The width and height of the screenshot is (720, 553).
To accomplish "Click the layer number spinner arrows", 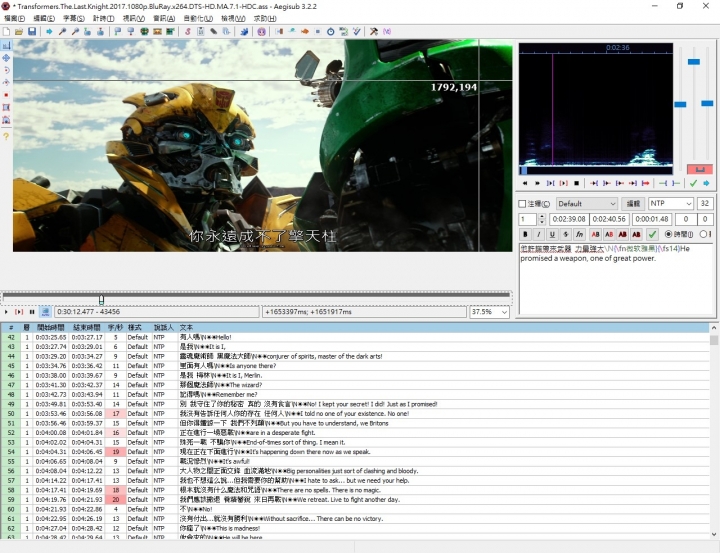I will click(542, 219).
